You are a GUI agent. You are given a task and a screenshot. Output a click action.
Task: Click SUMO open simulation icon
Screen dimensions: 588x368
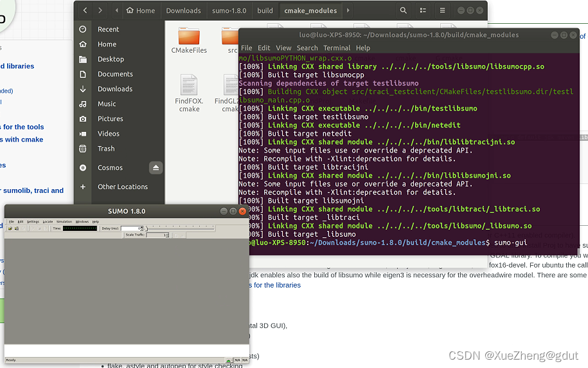(x=10, y=228)
